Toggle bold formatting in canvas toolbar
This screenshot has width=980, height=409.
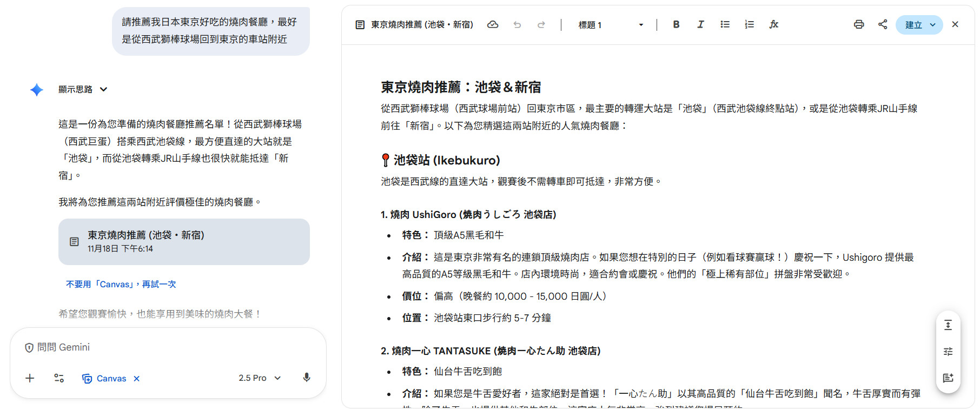676,24
